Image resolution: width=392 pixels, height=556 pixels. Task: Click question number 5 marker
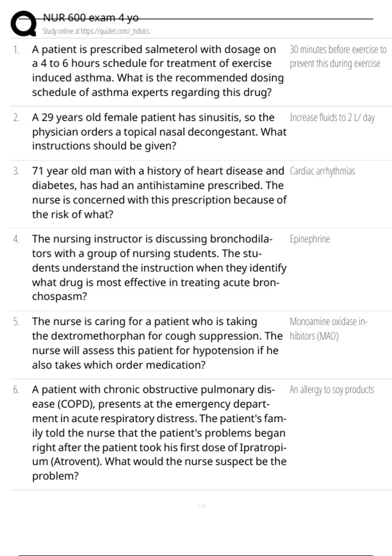pyautogui.click(x=16, y=321)
